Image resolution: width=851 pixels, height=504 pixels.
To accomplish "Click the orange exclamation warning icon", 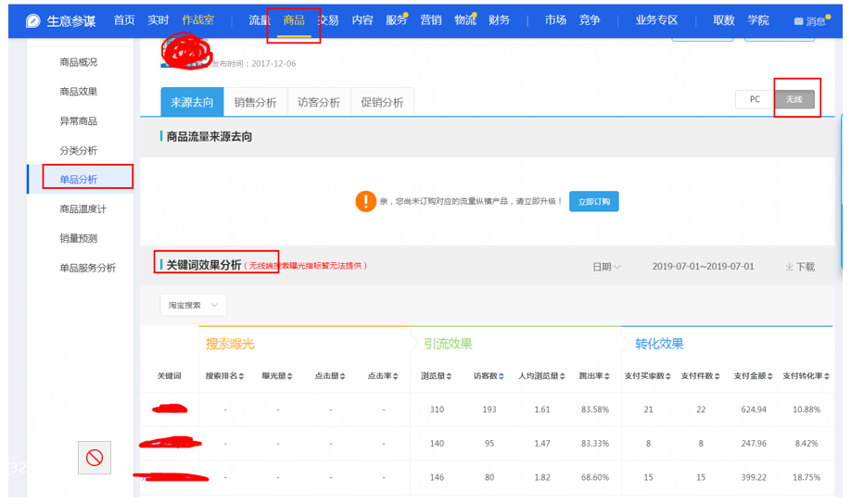I will [366, 201].
